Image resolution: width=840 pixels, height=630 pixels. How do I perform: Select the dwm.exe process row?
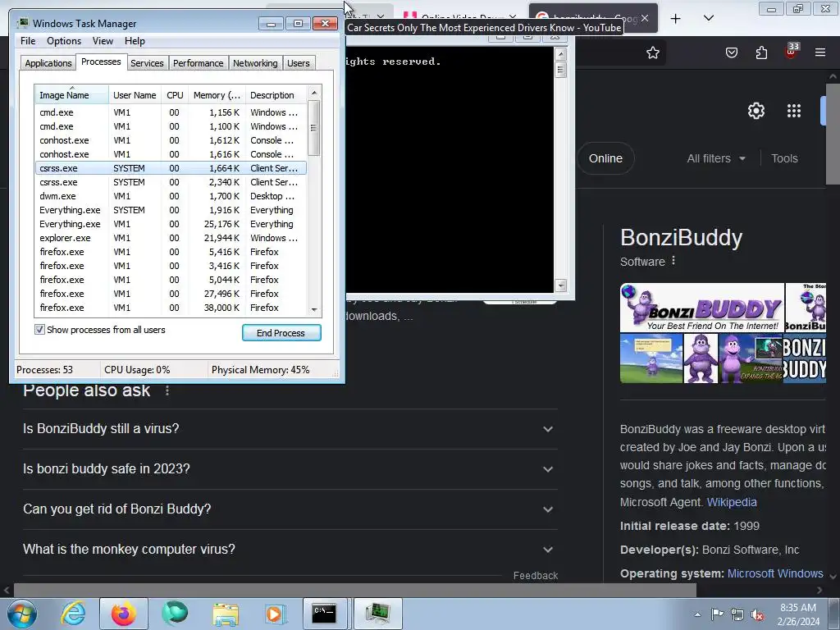tap(171, 196)
